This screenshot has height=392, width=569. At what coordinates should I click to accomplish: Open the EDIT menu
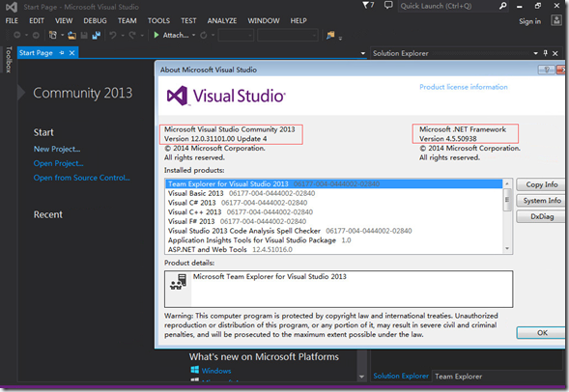click(37, 20)
